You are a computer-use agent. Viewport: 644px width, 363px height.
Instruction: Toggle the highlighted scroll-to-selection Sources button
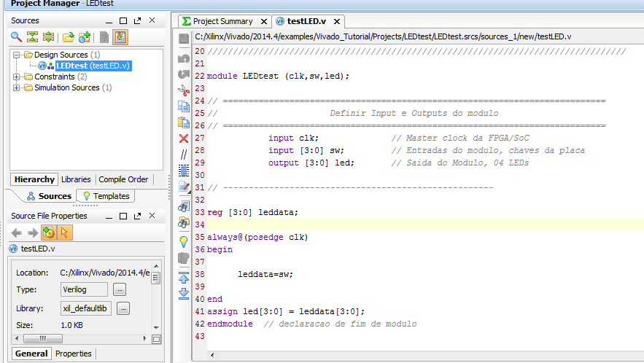click(120, 37)
